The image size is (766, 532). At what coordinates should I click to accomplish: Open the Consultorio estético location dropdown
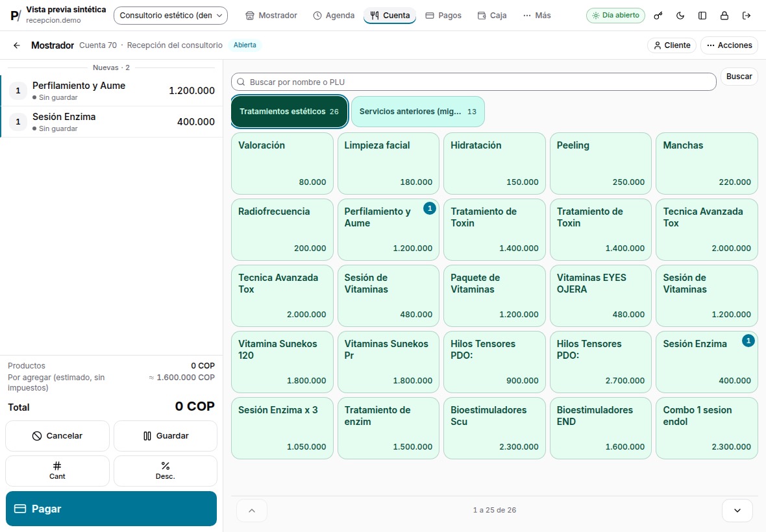(171, 16)
